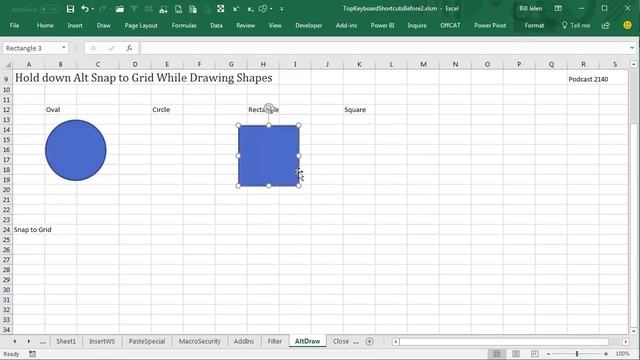The width and height of the screenshot is (640, 360).
Task: Open the File menu
Action: point(14,25)
